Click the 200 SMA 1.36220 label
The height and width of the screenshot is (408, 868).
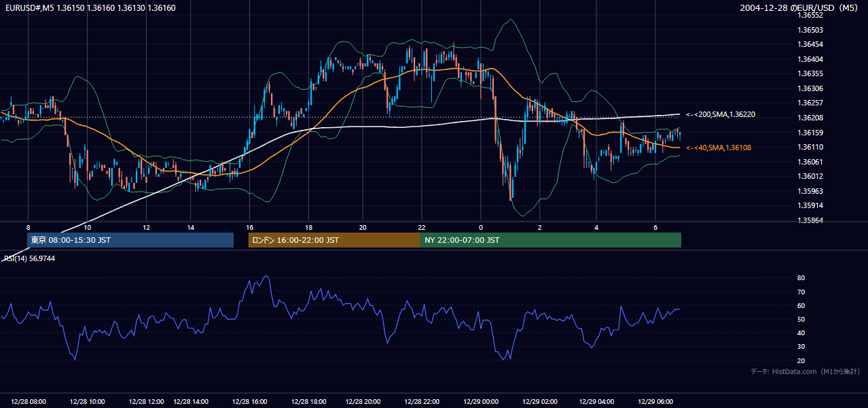(721, 114)
